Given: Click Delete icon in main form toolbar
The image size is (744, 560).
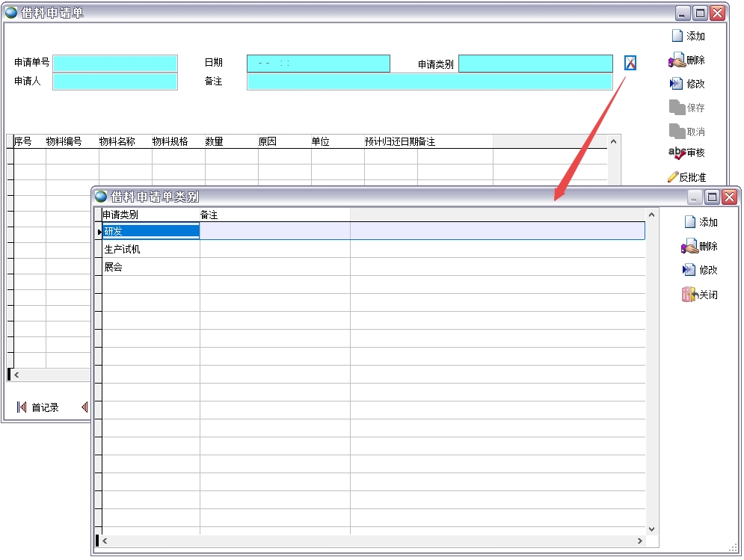Looking at the screenshot, I should [677, 61].
